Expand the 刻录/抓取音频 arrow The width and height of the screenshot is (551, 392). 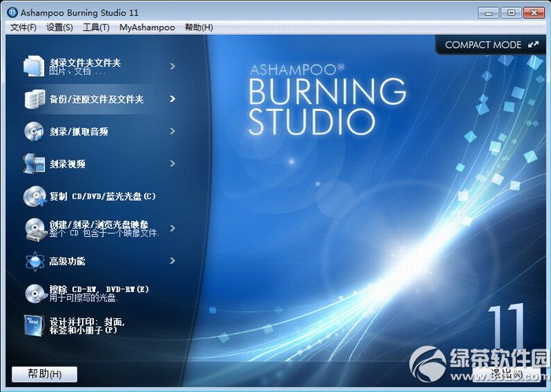coord(172,131)
